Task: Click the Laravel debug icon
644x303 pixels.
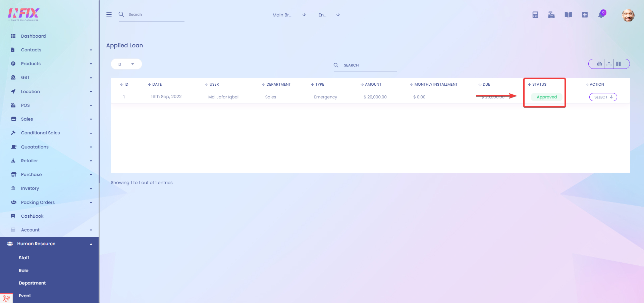Action: click(6, 298)
